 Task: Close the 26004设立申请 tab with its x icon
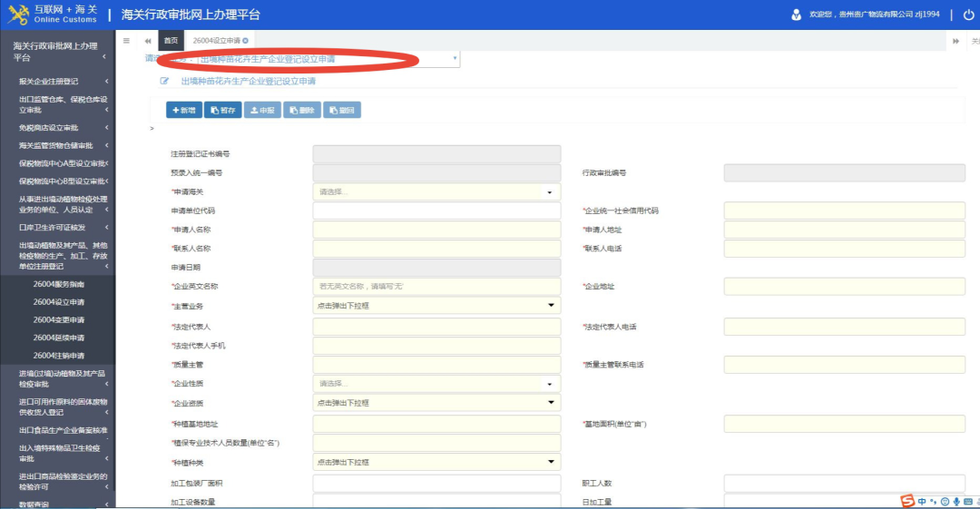(245, 41)
